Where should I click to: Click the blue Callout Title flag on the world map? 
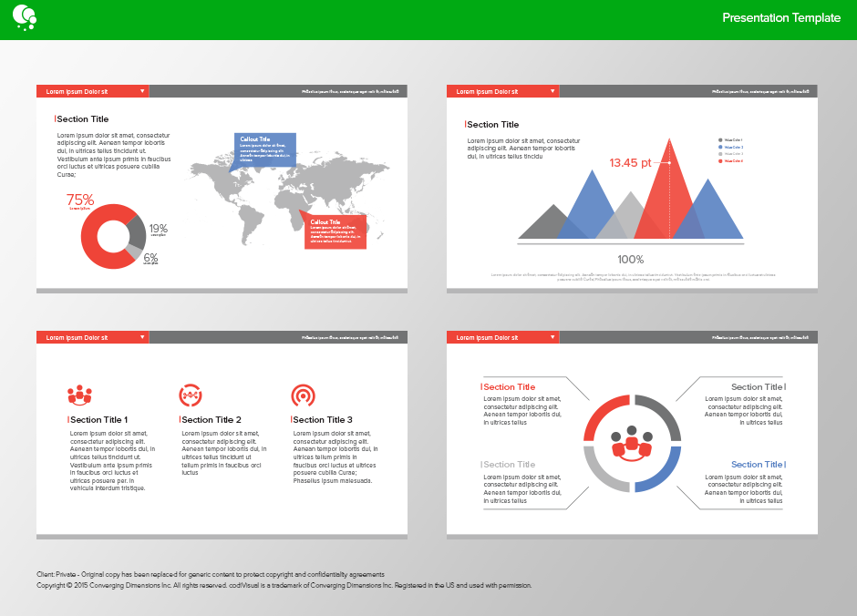tap(267, 149)
